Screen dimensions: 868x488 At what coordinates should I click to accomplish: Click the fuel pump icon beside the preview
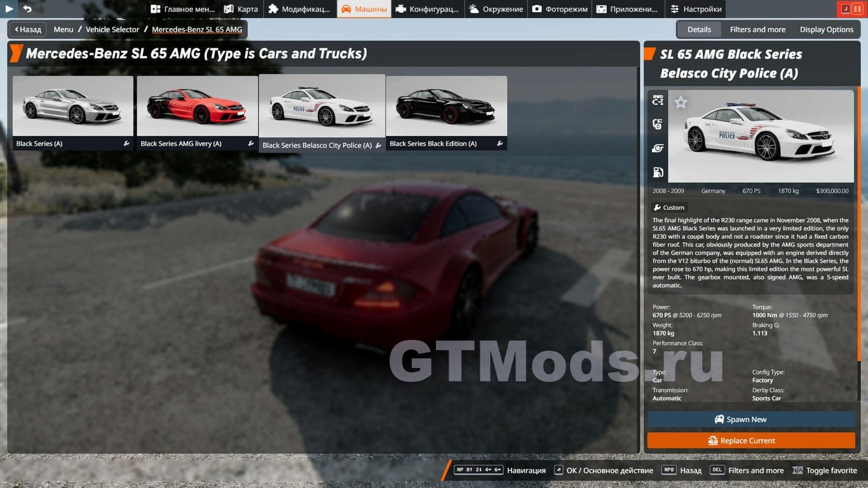[x=658, y=172]
